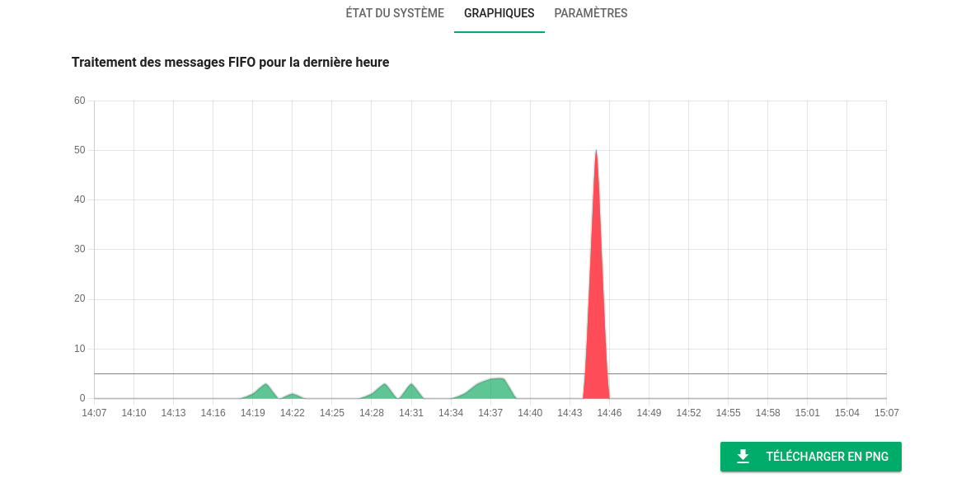
Task: Click the tip of the red spike
Action: (x=597, y=152)
